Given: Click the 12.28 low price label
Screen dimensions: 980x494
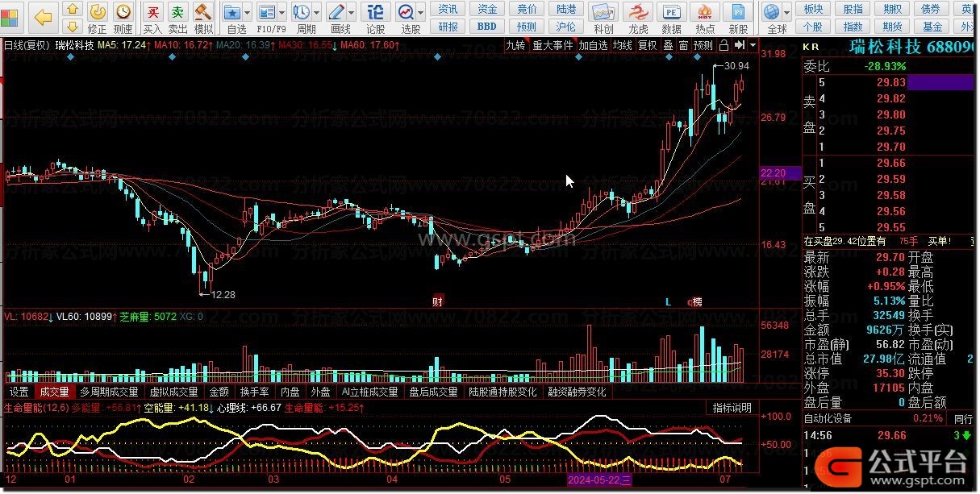Looking at the screenshot, I should 222,295.
